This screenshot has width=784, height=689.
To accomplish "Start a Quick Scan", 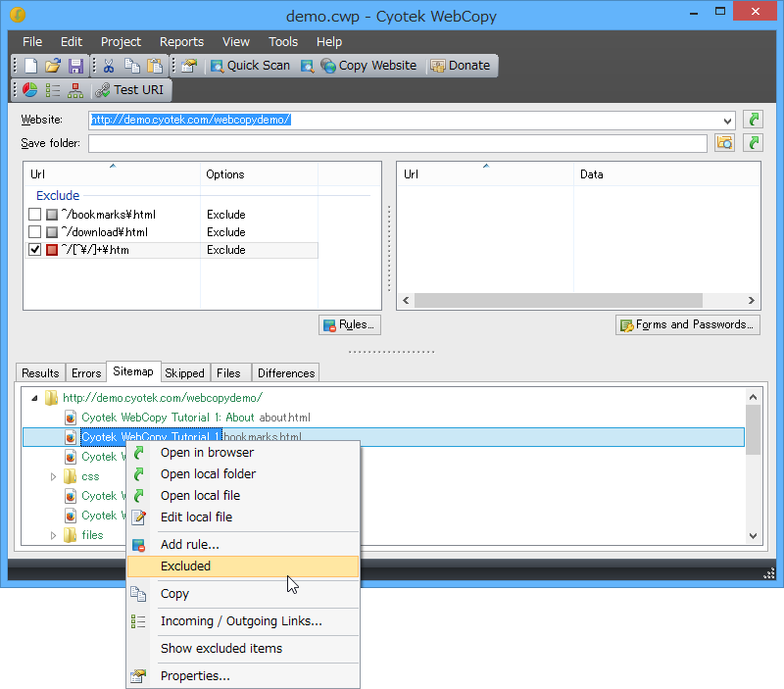I will coord(250,66).
